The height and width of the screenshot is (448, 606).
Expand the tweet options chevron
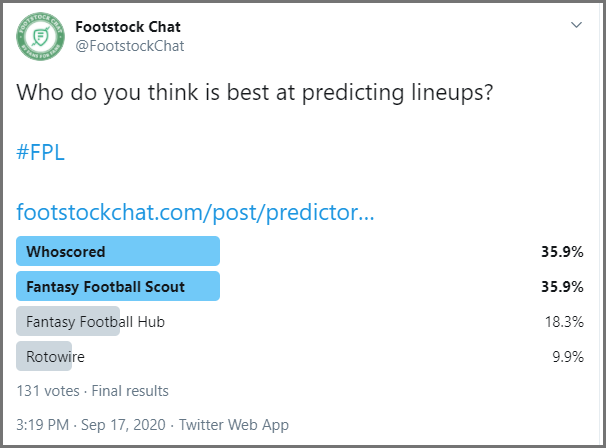click(576, 25)
